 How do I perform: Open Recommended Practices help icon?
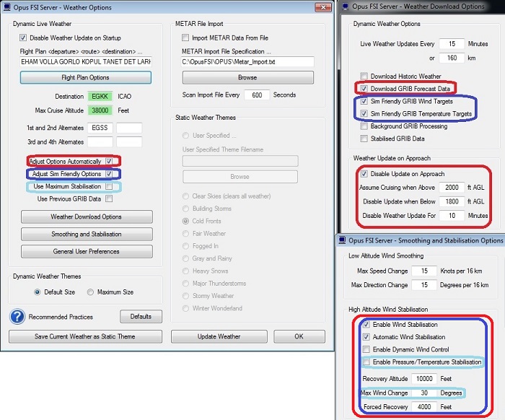coord(17,317)
